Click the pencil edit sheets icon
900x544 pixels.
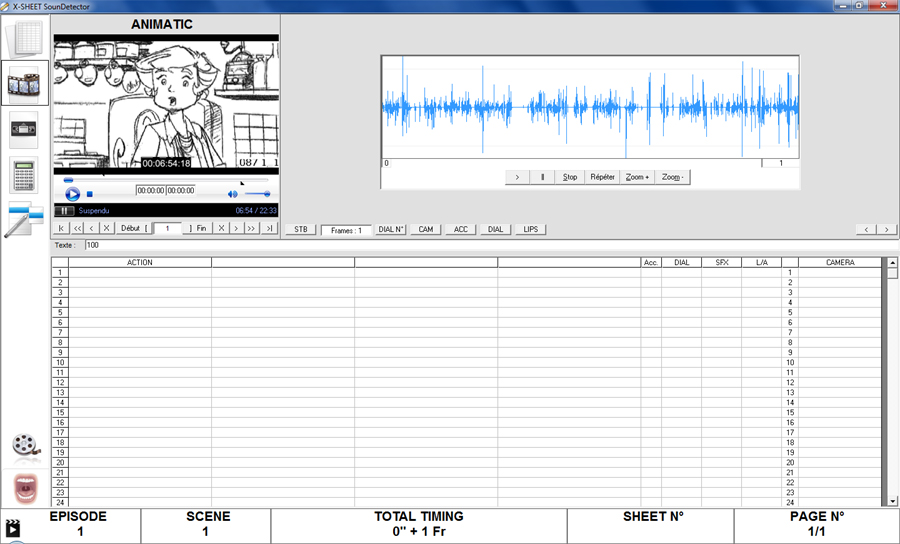point(24,219)
